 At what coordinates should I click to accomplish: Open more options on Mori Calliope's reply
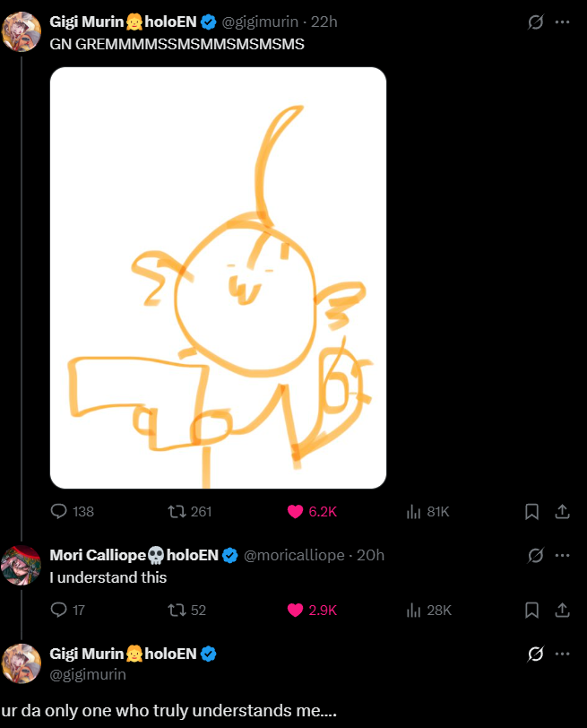[563, 555]
